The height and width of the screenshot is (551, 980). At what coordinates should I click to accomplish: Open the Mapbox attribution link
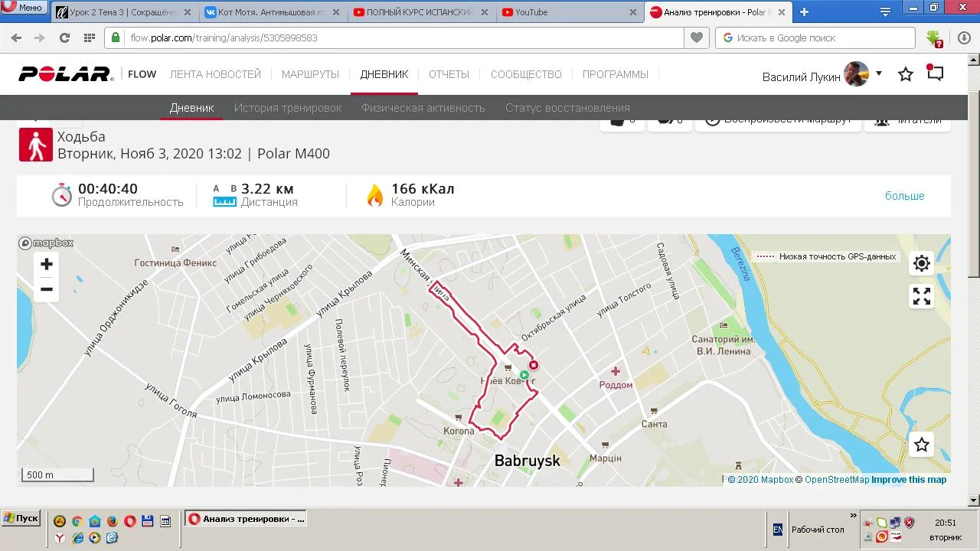click(x=760, y=480)
